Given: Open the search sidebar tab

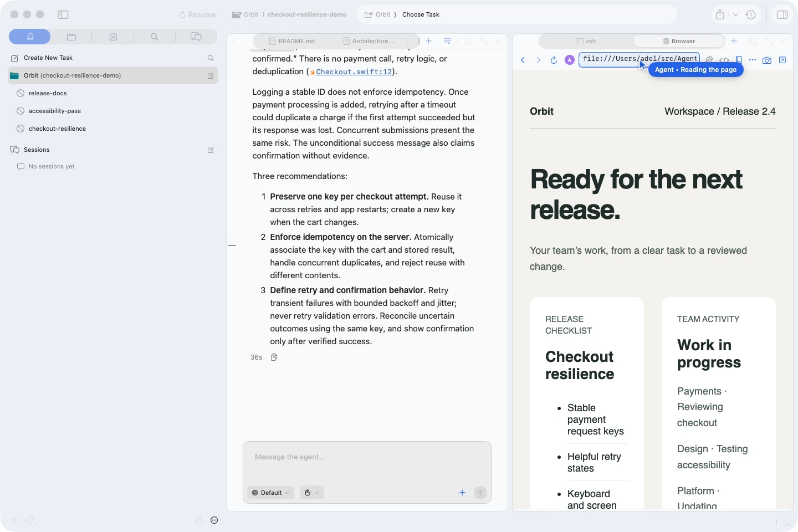Looking at the screenshot, I should (x=155, y=37).
